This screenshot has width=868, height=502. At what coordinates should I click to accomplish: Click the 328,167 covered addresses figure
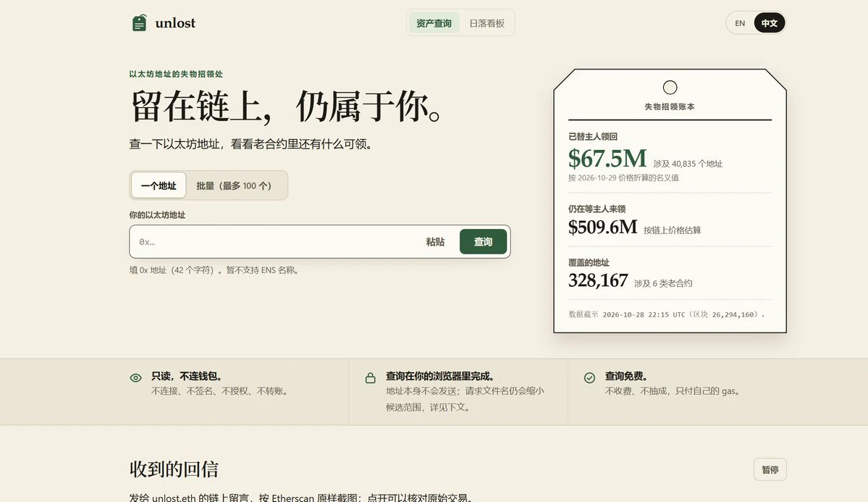(598, 280)
